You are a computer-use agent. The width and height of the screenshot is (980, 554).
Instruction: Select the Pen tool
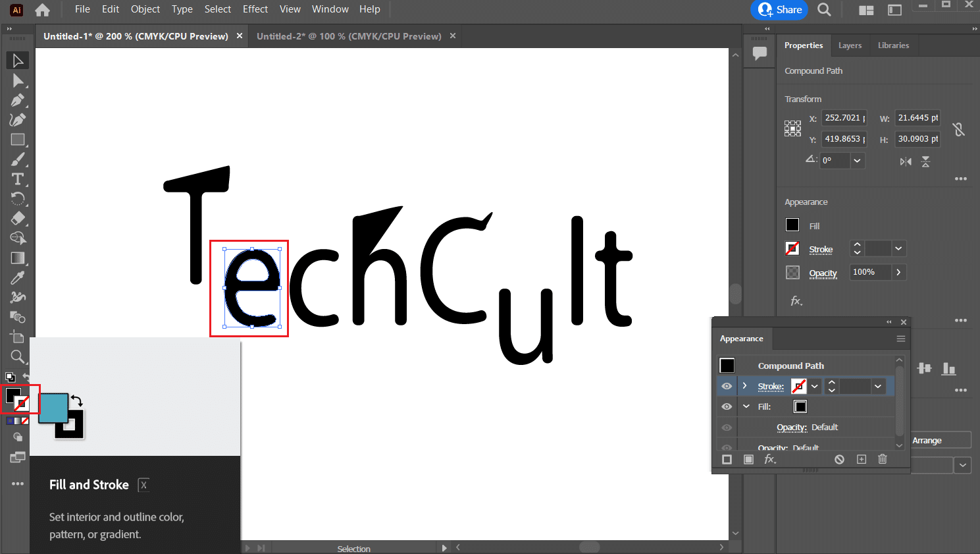18,100
